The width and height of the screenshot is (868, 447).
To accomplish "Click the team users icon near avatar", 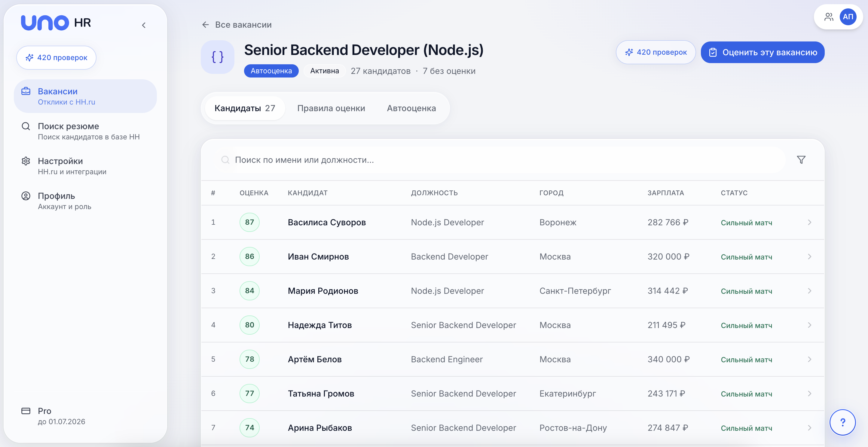I will [x=829, y=17].
